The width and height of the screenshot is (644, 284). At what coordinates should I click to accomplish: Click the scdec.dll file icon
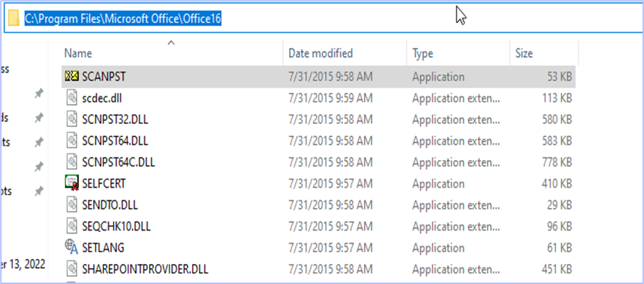tap(71, 98)
